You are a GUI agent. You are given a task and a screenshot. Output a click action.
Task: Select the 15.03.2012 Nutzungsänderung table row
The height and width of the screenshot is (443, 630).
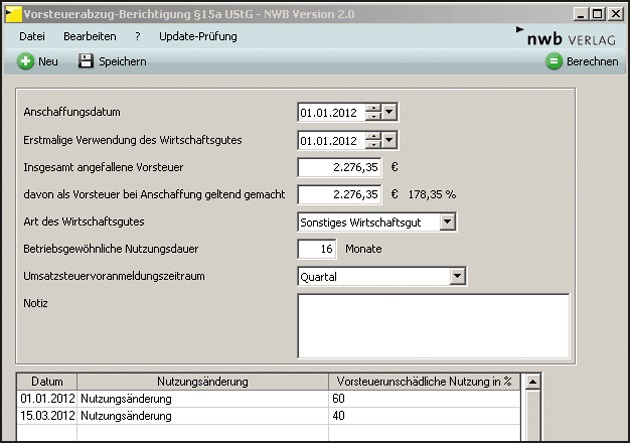(200, 415)
